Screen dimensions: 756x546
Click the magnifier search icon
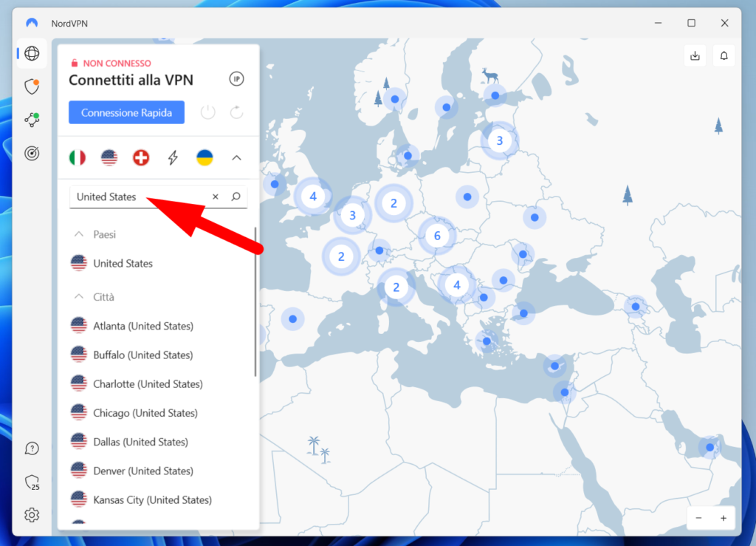(x=236, y=197)
